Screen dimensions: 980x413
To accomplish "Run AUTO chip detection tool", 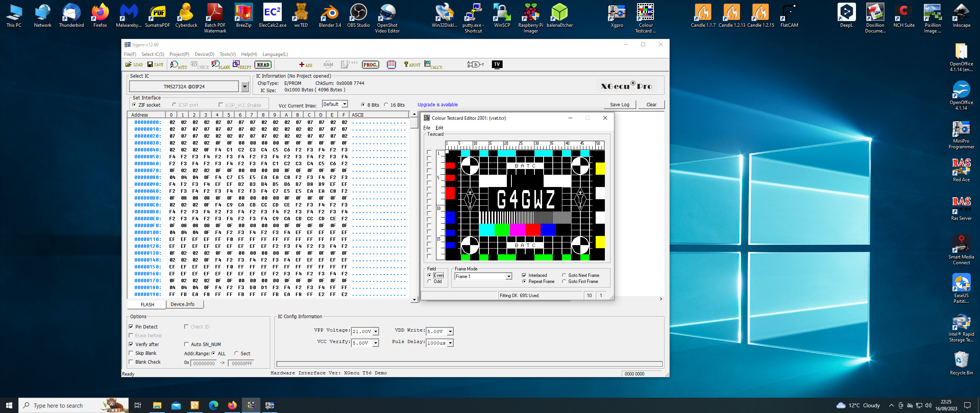I will click(x=178, y=65).
